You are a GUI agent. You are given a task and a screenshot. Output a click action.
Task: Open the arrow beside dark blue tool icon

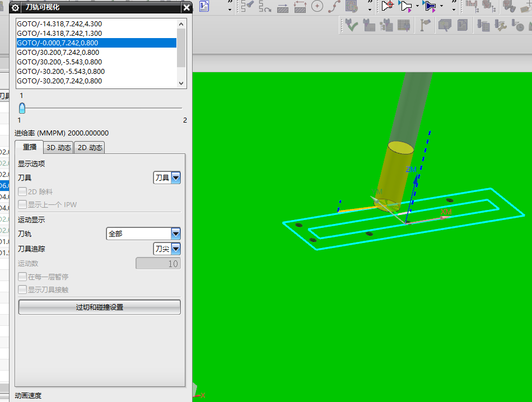click(441, 6)
